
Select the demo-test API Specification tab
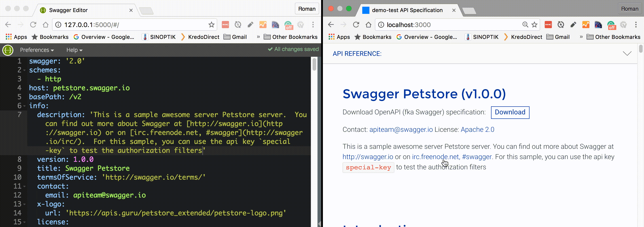tap(409, 10)
